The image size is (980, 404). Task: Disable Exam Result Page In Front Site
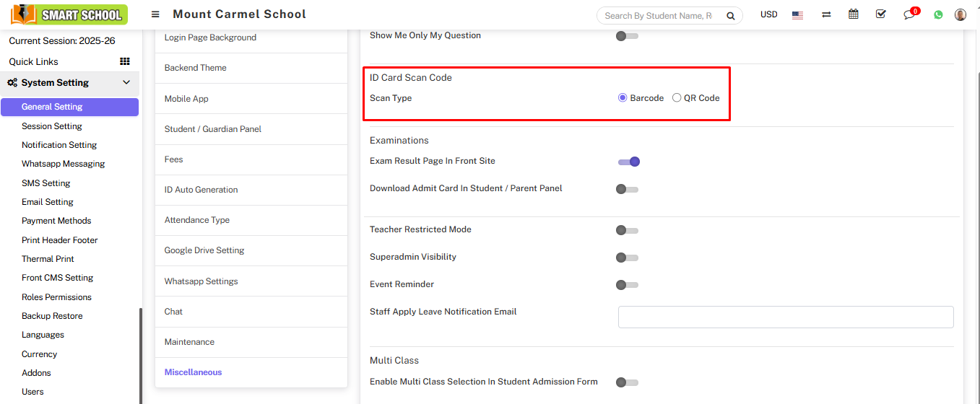(628, 162)
